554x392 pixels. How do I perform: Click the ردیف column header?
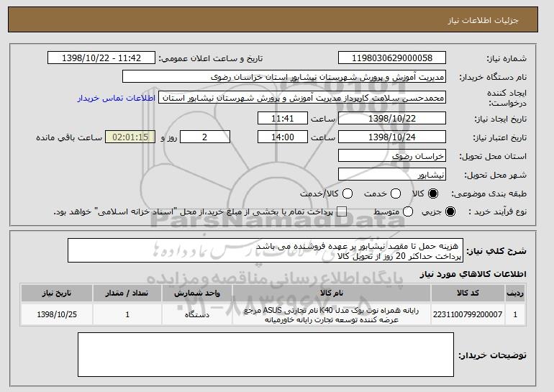coord(514,293)
